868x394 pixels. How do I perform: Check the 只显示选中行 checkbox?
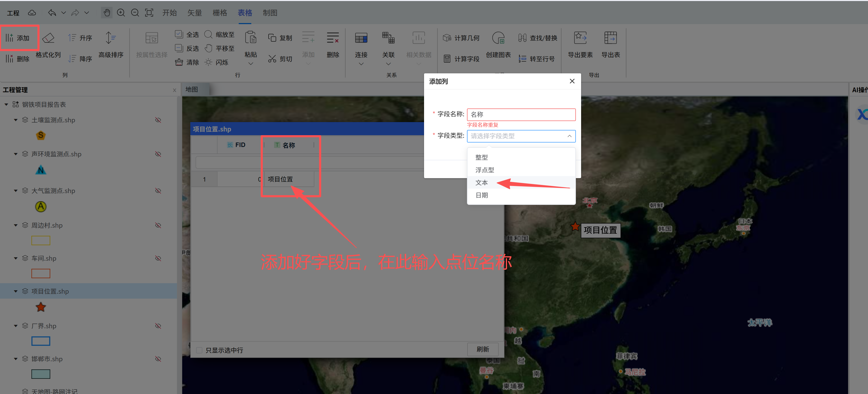click(x=199, y=350)
